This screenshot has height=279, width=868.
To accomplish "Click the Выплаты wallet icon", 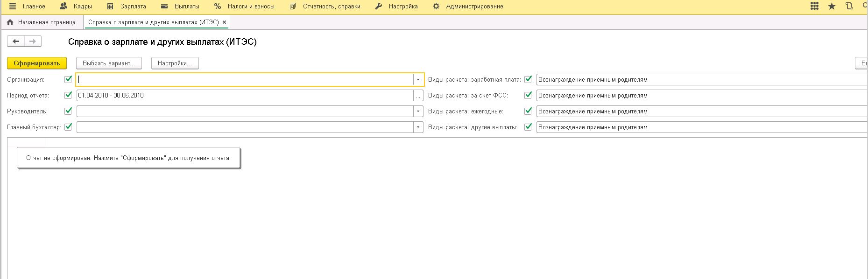I will [164, 7].
